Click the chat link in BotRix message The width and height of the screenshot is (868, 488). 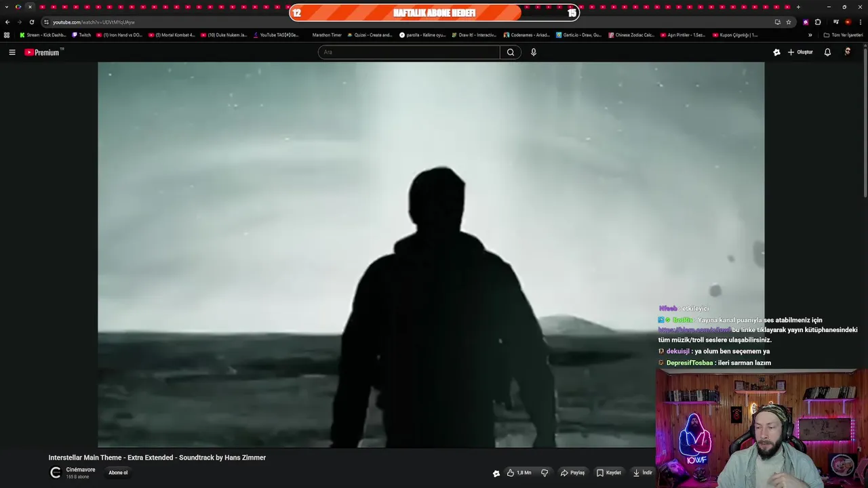(x=694, y=330)
